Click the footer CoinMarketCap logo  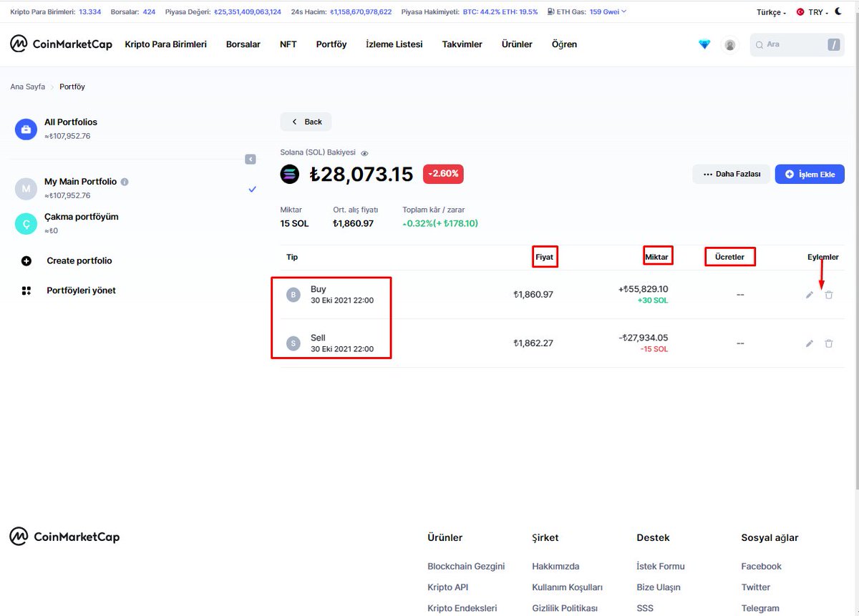coord(64,537)
